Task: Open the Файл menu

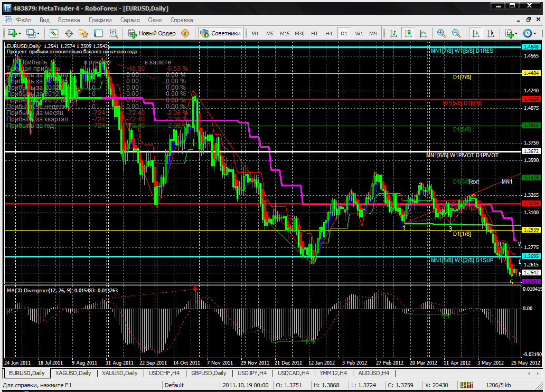Action: [x=24, y=20]
